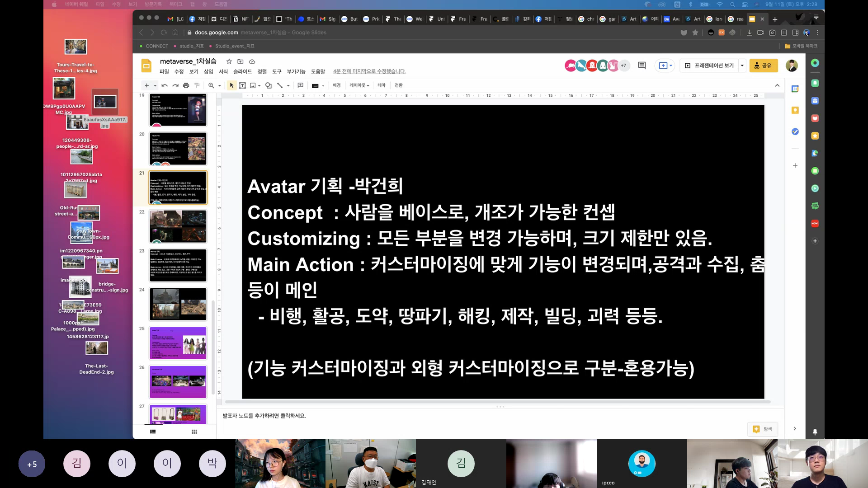Image resolution: width=868 pixels, height=488 pixels.
Task: Open the zoom level dropdown arrow
Action: (220, 86)
